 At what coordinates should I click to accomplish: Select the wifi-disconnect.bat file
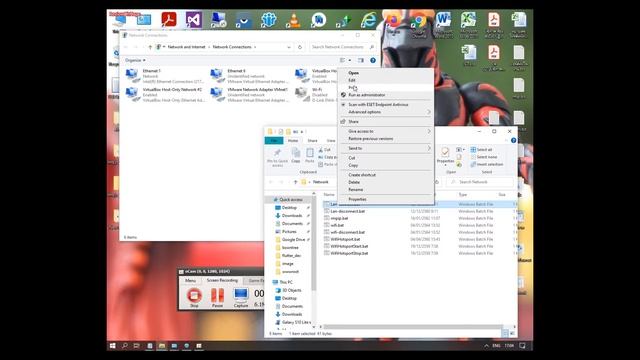click(x=347, y=232)
